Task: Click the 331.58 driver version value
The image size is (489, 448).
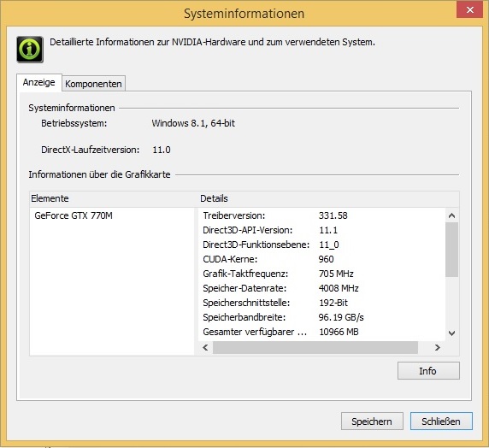Action: pyautogui.click(x=333, y=215)
